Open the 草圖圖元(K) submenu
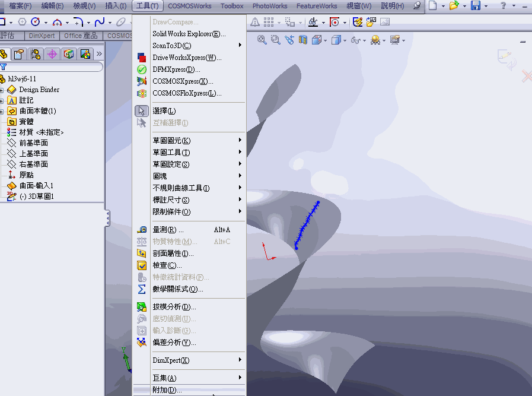The width and height of the screenshot is (532, 396). (x=189, y=140)
